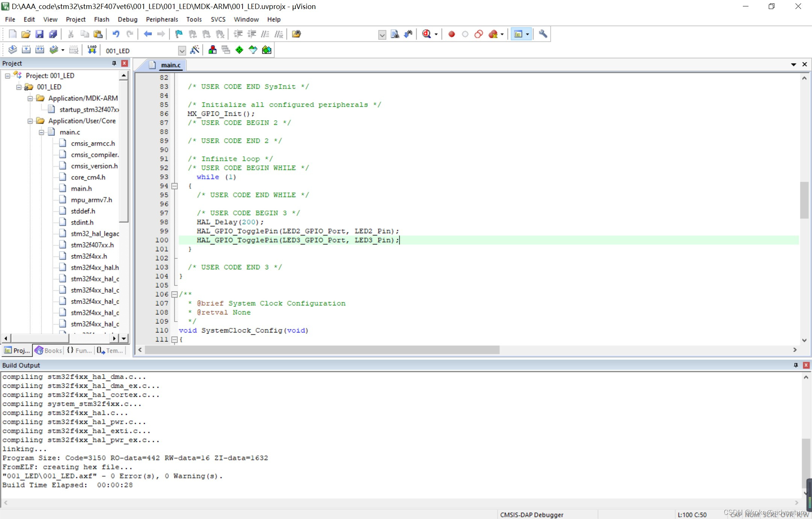The height and width of the screenshot is (519, 812).
Task: Click the Download to flash (LOAD) icon
Action: coord(92,50)
